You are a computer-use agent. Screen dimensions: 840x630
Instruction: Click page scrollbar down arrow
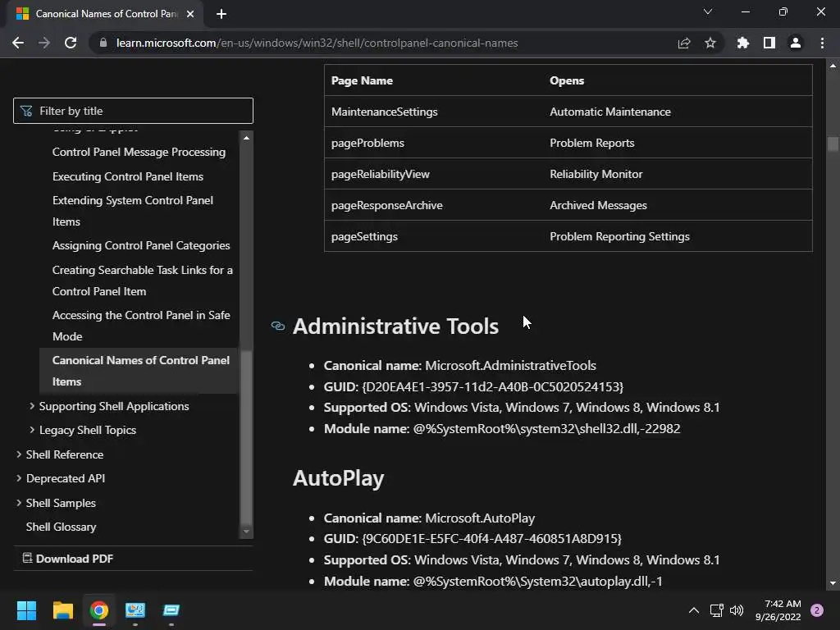coord(833,583)
